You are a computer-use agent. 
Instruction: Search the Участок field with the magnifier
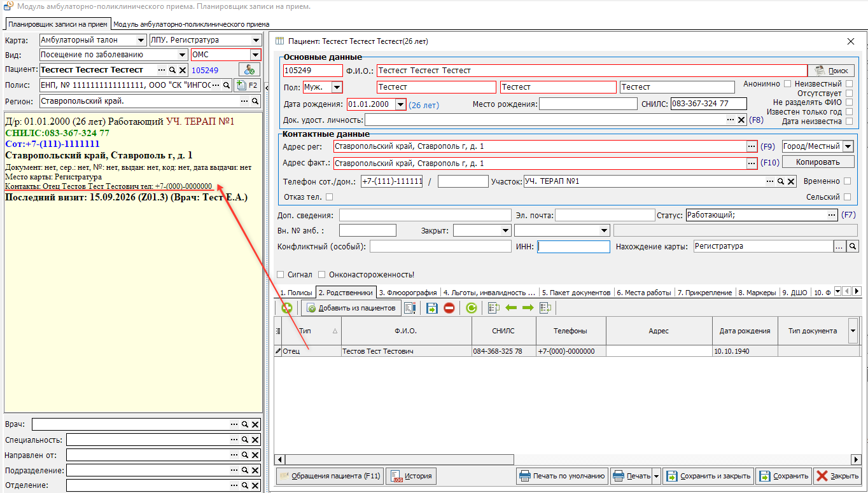coord(780,181)
